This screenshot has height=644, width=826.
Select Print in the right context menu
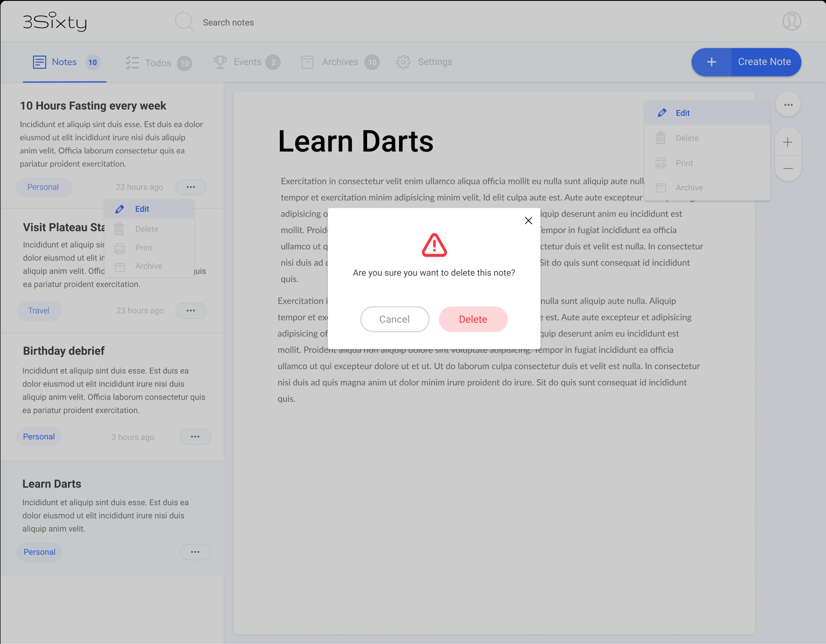pyautogui.click(x=684, y=163)
